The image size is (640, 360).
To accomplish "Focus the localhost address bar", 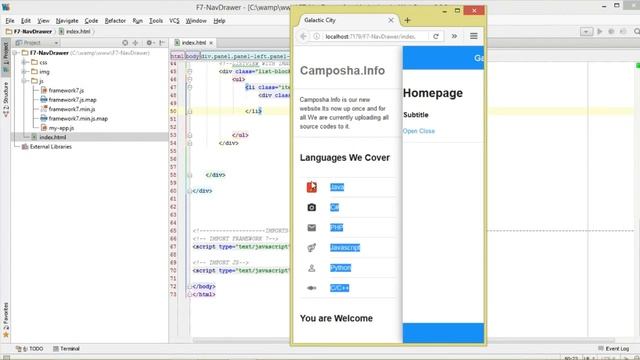I will pos(371,36).
